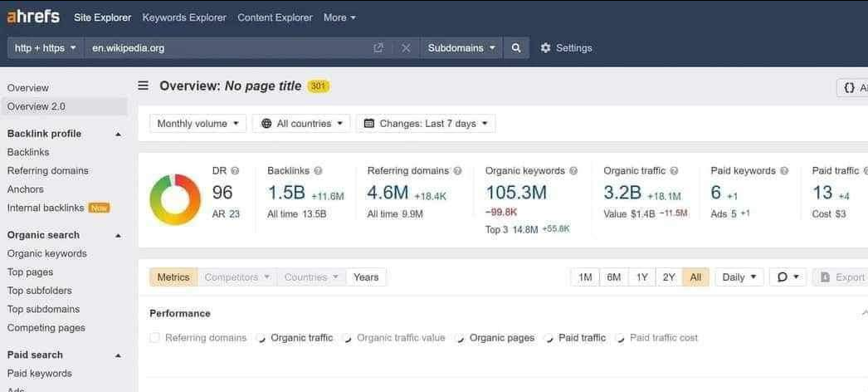The width and height of the screenshot is (868, 392).
Task: Select the 1Y time range
Action: click(642, 277)
